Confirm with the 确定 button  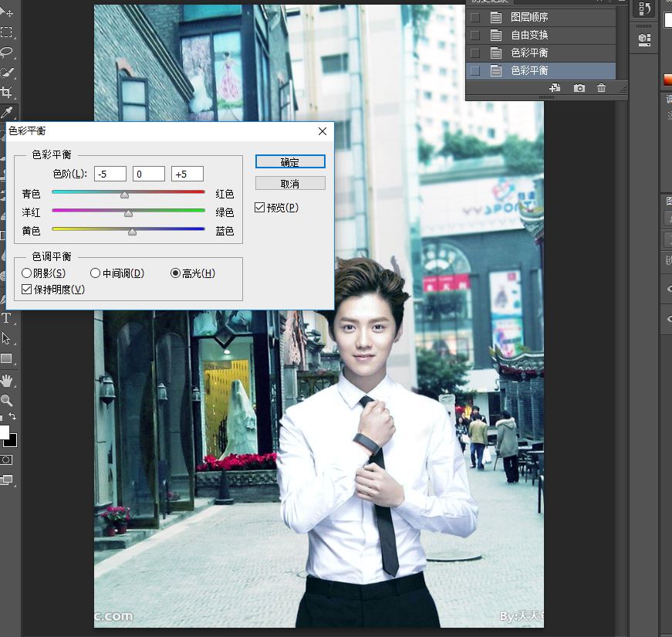tap(290, 161)
